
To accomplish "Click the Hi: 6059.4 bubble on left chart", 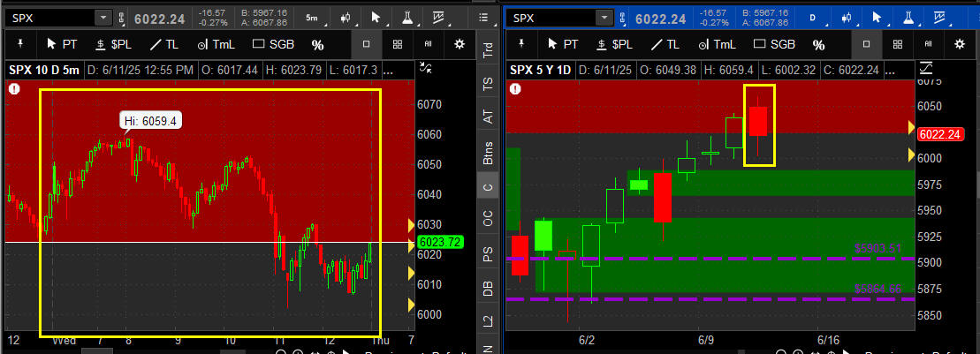I will 150,121.
